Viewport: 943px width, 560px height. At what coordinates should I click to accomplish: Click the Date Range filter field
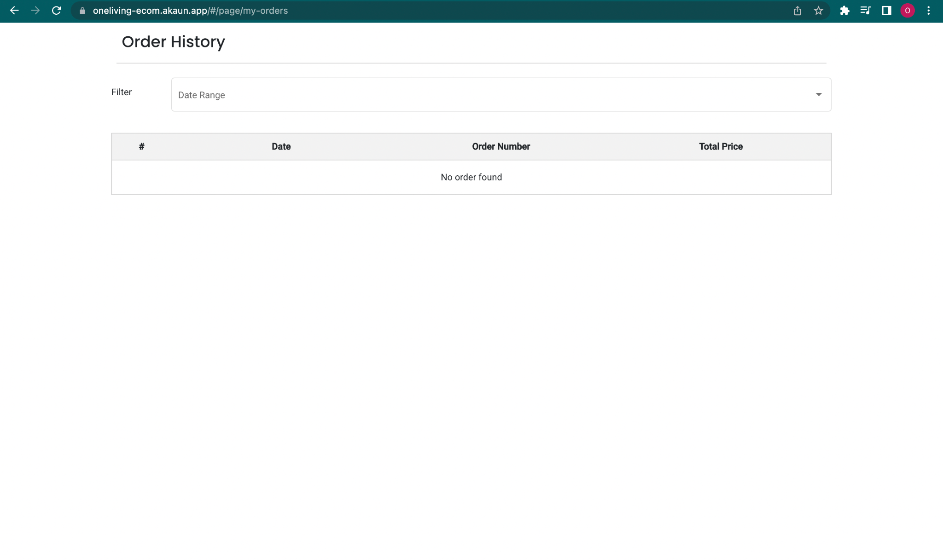(460, 95)
